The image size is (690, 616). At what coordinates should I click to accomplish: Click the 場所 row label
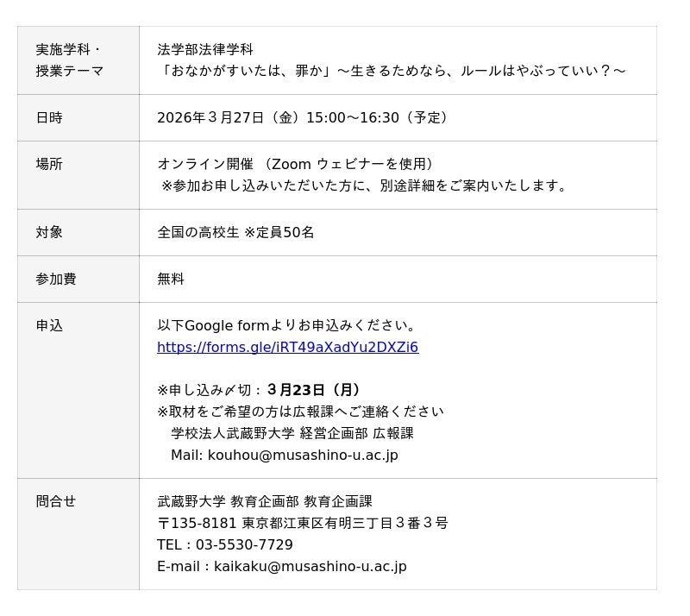(x=49, y=165)
